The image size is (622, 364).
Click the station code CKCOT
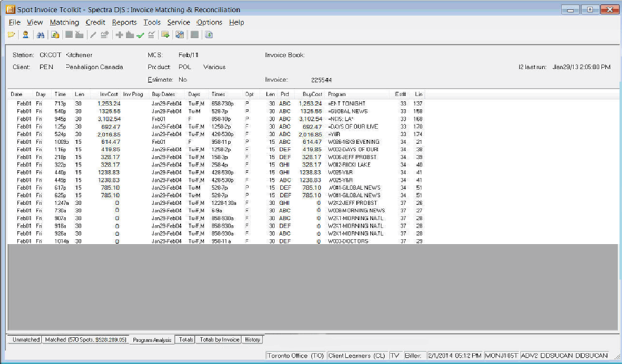click(x=51, y=55)
